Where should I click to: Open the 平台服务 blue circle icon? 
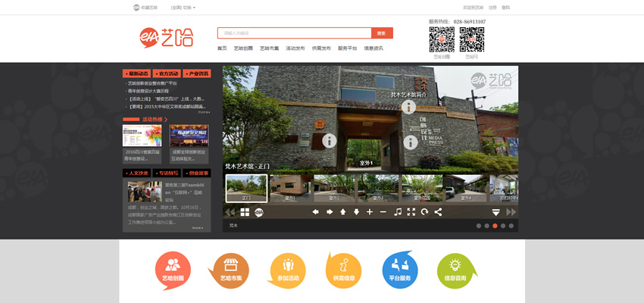point(400,270)
